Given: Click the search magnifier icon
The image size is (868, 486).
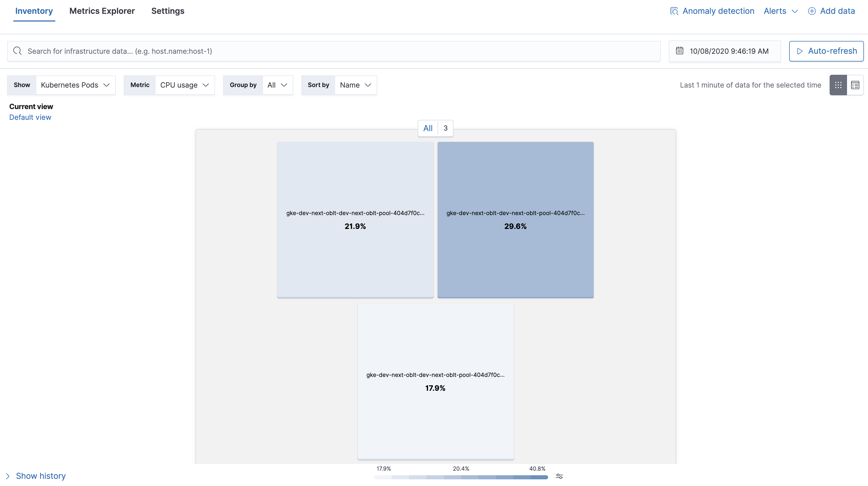Looking at the screenshot, I should [18, 51].
